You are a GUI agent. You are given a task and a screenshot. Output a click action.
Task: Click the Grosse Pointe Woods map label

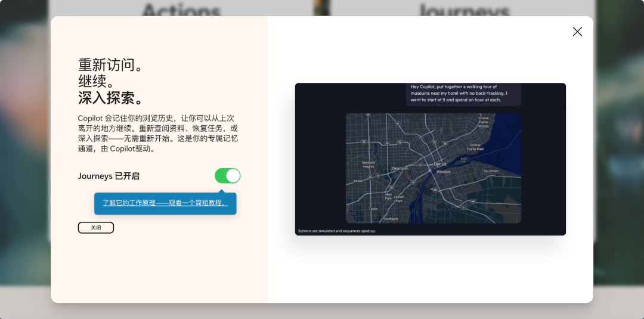click(483, 122)
